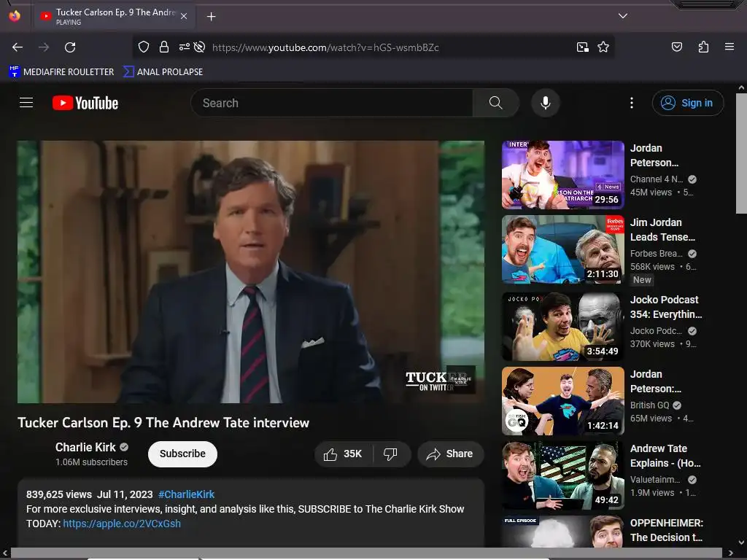747x560 pixels.
Task: Click the 'Jim Jordan Leads Tense...' video title
Action: [x=662, y=230]
